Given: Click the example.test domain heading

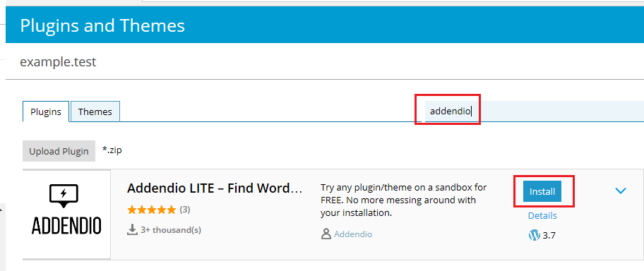Looking at the screenshot, I should [58, 62].
